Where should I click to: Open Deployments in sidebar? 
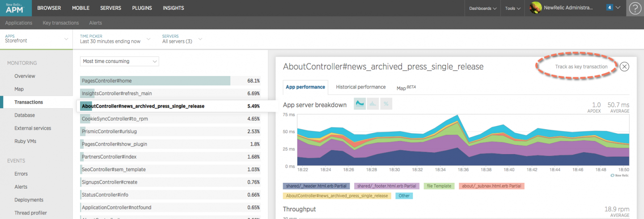tap(29, 200)
